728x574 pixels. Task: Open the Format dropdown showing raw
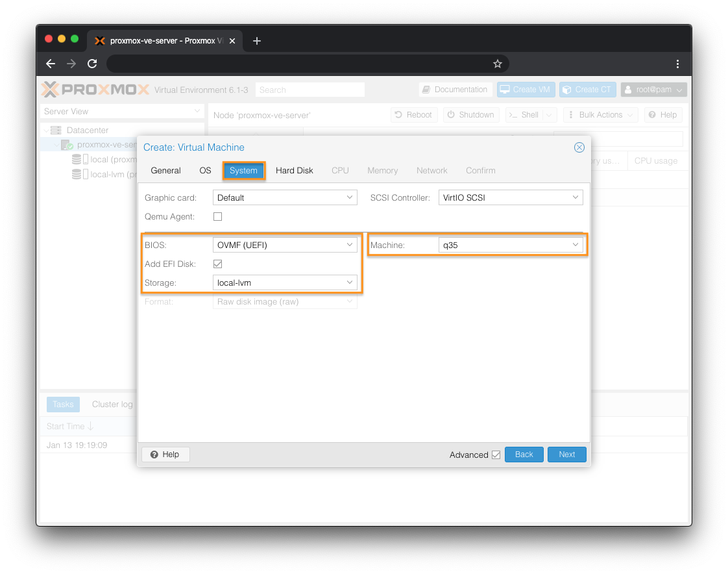coord(285,302)
